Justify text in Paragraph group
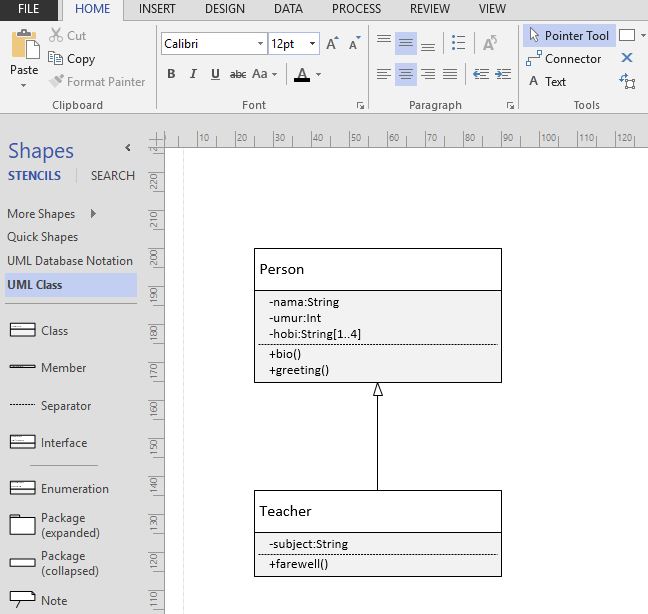The width and height of the screenshot is (648, 614). pyautogui.click(x=450, y=74)
